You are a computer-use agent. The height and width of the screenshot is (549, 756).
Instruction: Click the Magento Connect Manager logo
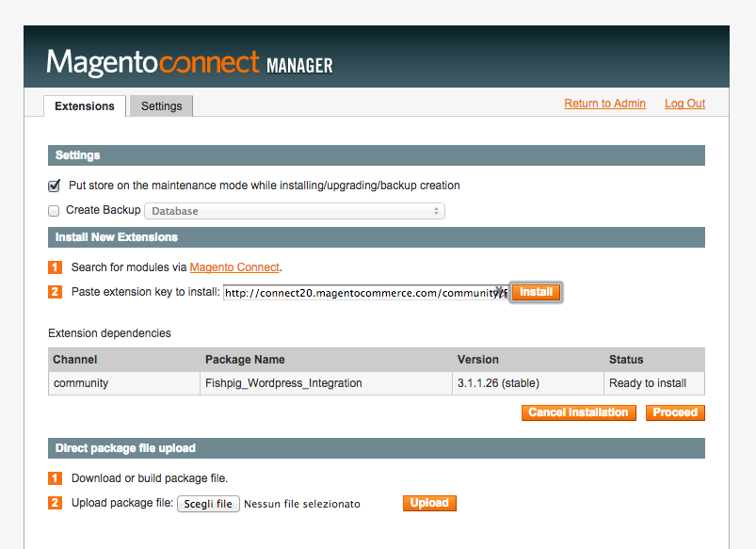(x=189, y=63)
